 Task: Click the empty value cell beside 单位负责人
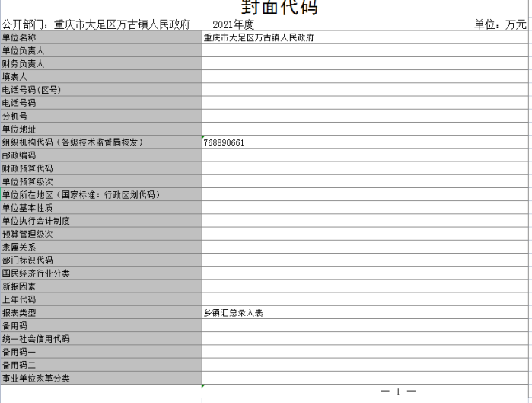point(365,50)
